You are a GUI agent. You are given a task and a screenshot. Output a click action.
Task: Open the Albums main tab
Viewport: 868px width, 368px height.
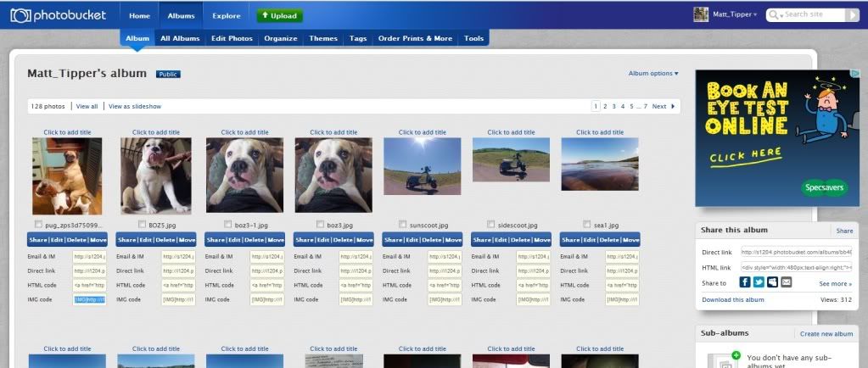point(181,15)
